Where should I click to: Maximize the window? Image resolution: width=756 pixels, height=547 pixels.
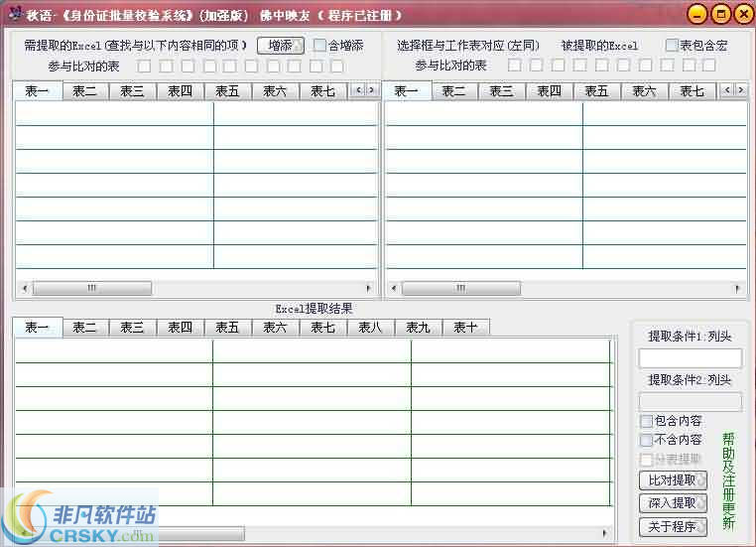[x=721, y=14]
